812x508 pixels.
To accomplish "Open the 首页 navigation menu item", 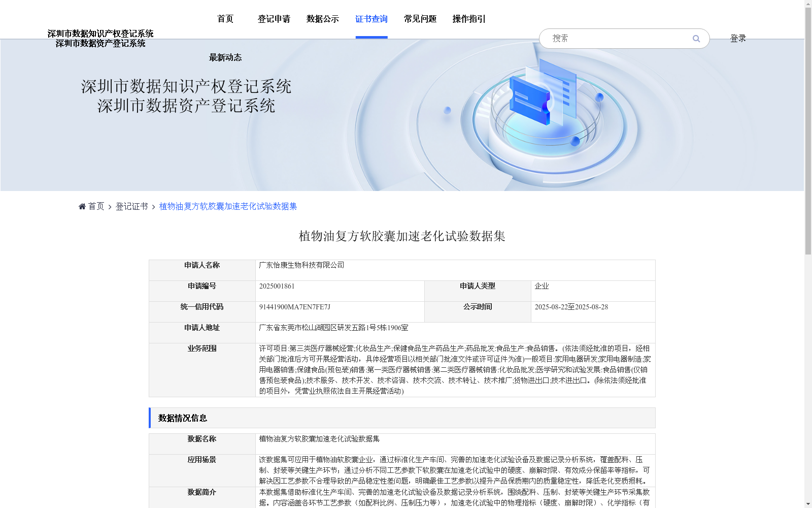I will tap(225, 19).
